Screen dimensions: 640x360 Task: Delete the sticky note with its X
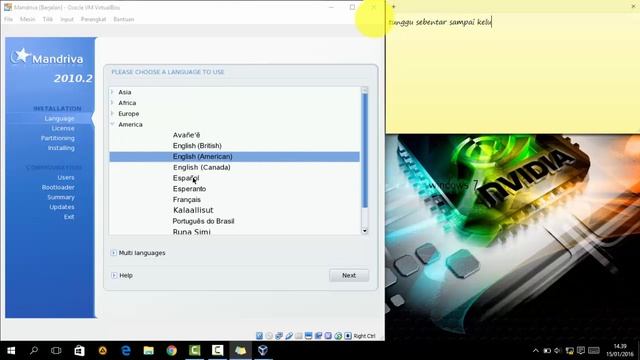click(x=633, y=6)
